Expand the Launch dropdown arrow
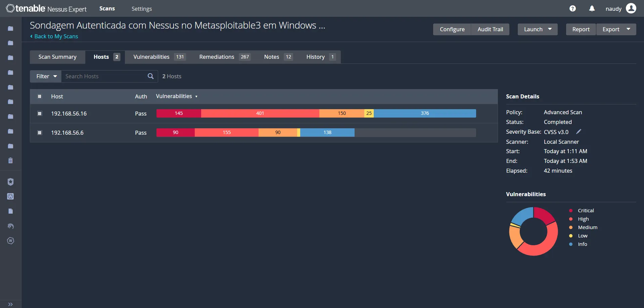This screenshot has width=644, height=308. [550, 29]
